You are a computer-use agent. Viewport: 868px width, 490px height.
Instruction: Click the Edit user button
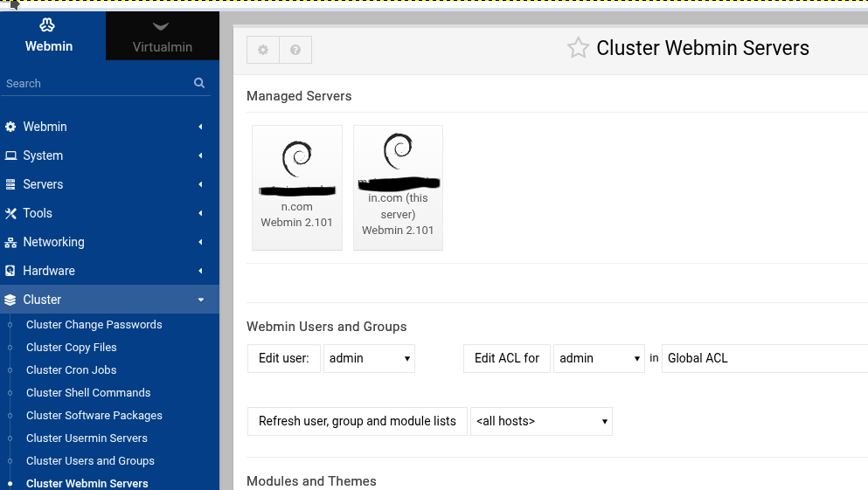[284, 358]
